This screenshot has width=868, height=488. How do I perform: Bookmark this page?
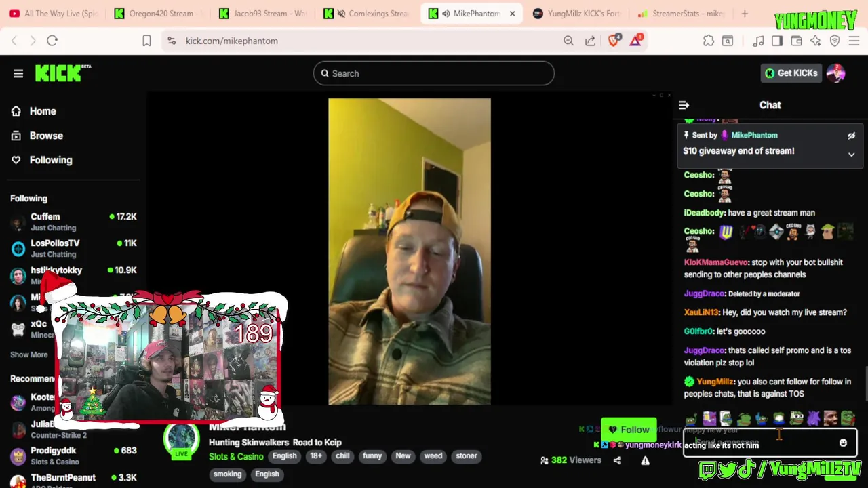click(x=146, y=41)
